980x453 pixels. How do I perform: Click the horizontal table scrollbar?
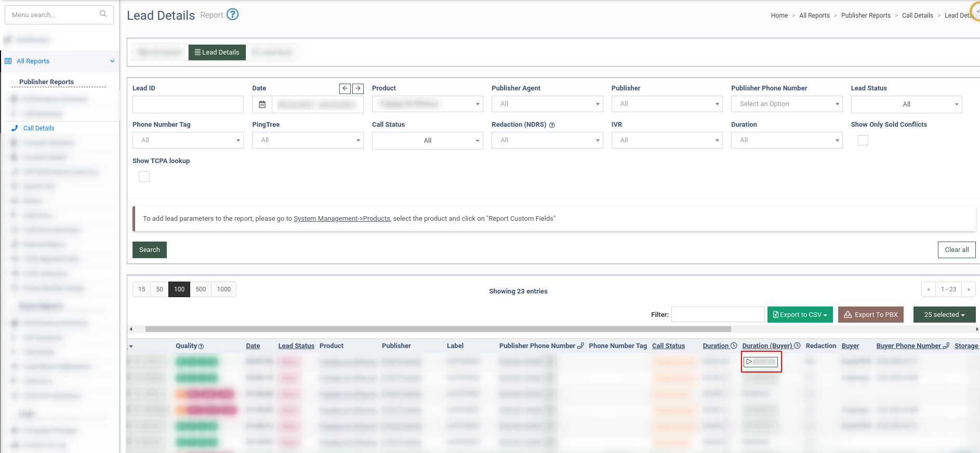pyautogui.click(x=438, y=329)
